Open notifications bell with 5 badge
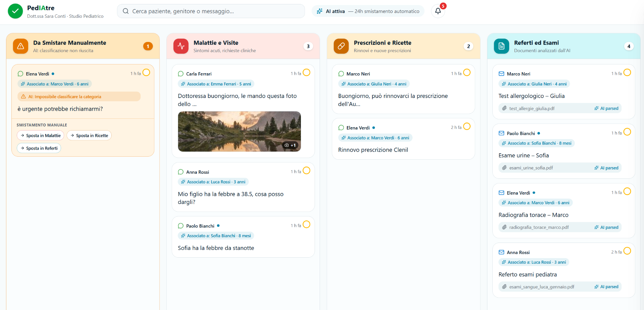 pos(438,11)
